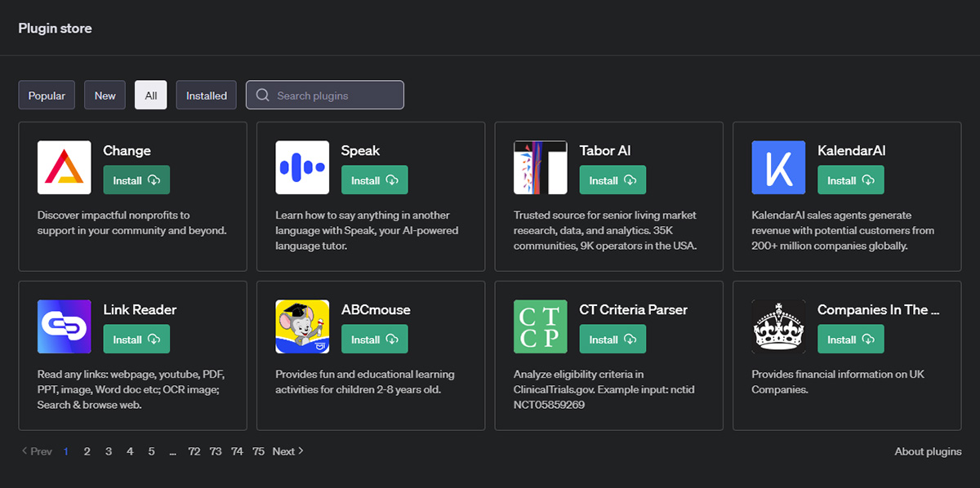Viewport: 980px width, 488px height.
Task: Click the Companies crown logo icon
Action: click(778, 326)
